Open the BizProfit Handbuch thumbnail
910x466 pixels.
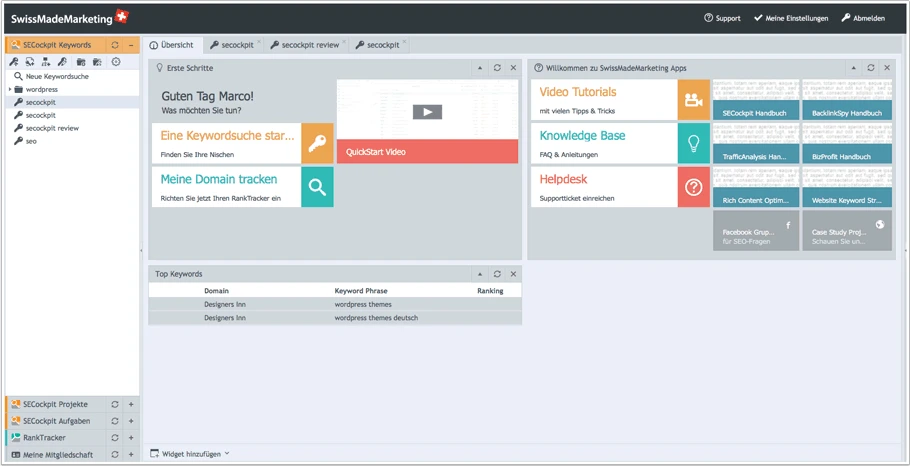click(847, 143)
